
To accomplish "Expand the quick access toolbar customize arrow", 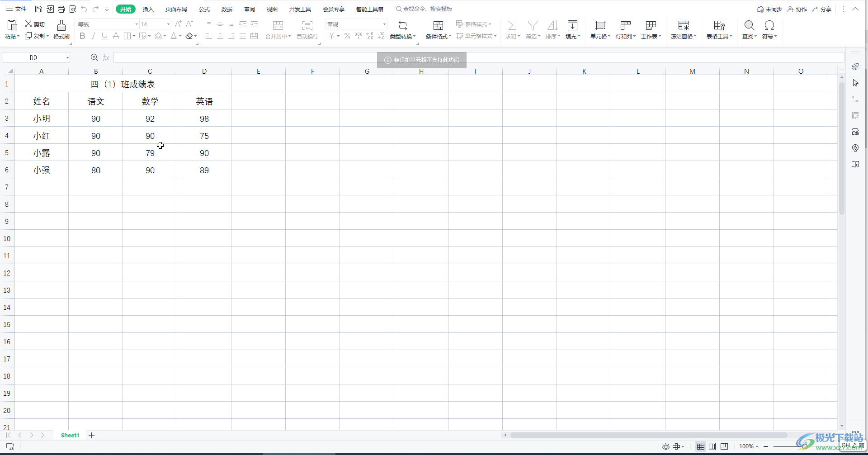I will click(x=107, y=9).
